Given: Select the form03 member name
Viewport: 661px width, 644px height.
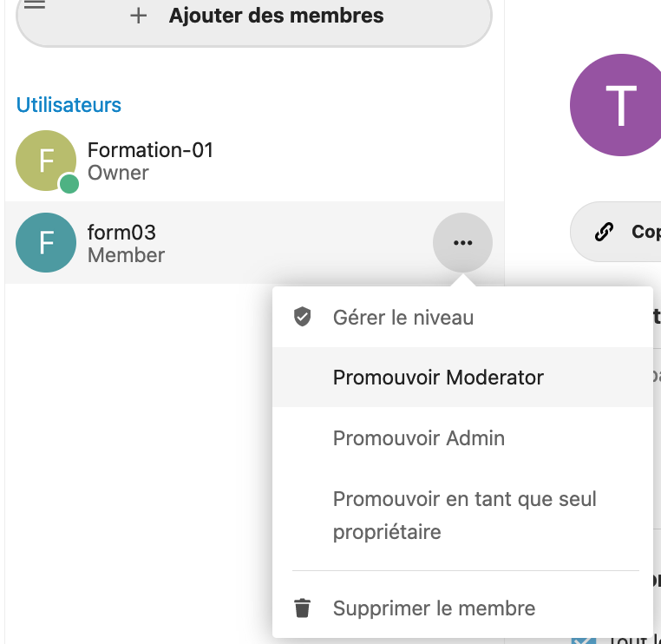Looking at the screenshot, I should pos(121,233).
